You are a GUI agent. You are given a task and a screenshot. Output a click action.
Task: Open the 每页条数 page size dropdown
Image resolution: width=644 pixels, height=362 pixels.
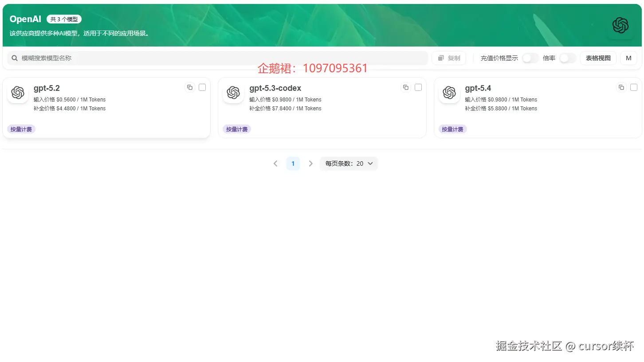[349, 163]
